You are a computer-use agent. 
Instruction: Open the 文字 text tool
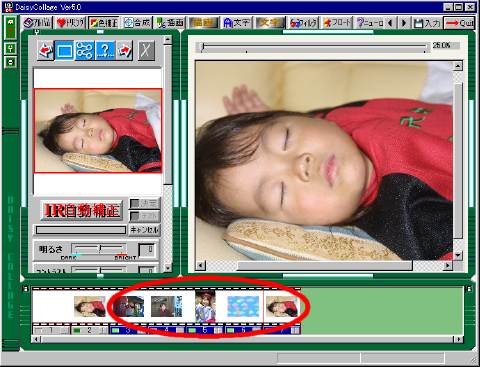coord(236,23)
